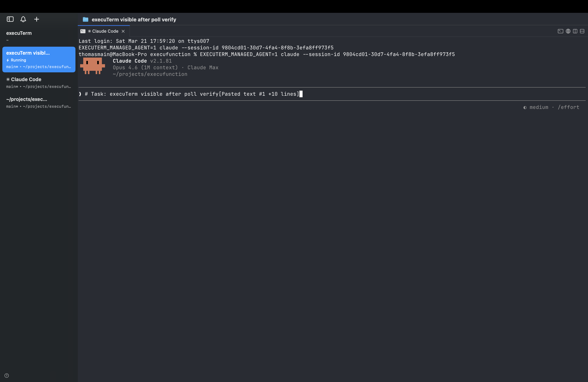This screenshot has height=382, width=588.
Task: Open the help question mark icon
Action: [x=6, y=375]
